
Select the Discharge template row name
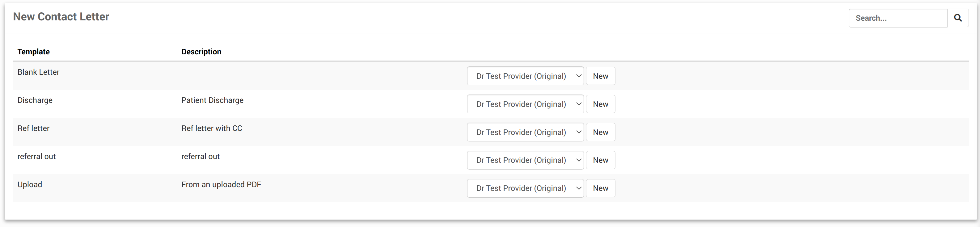pyautogui.click(x=35, y=100)
